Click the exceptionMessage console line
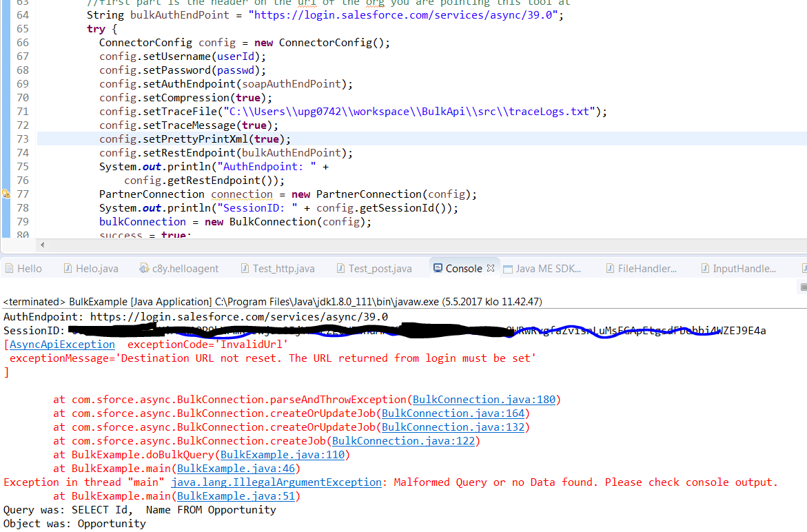The width and height of the screenshot is (807, 532). [x=273, y=358]
